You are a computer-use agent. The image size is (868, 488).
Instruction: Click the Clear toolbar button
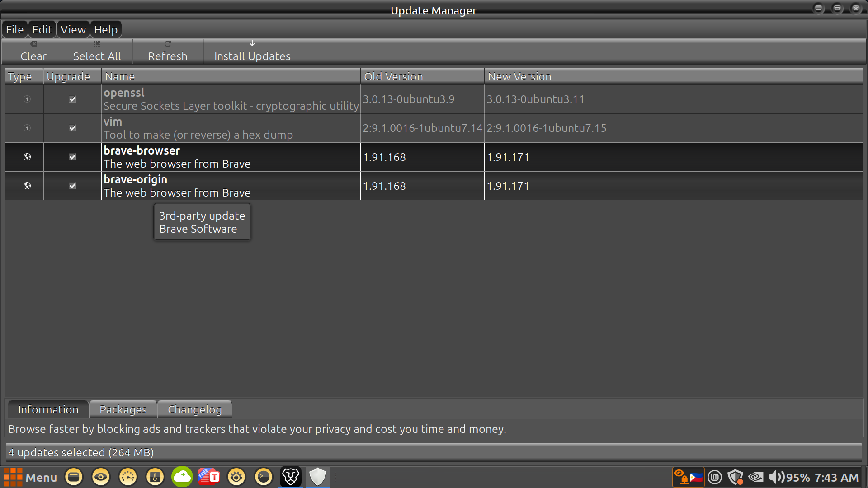click(x=33, y=51)
